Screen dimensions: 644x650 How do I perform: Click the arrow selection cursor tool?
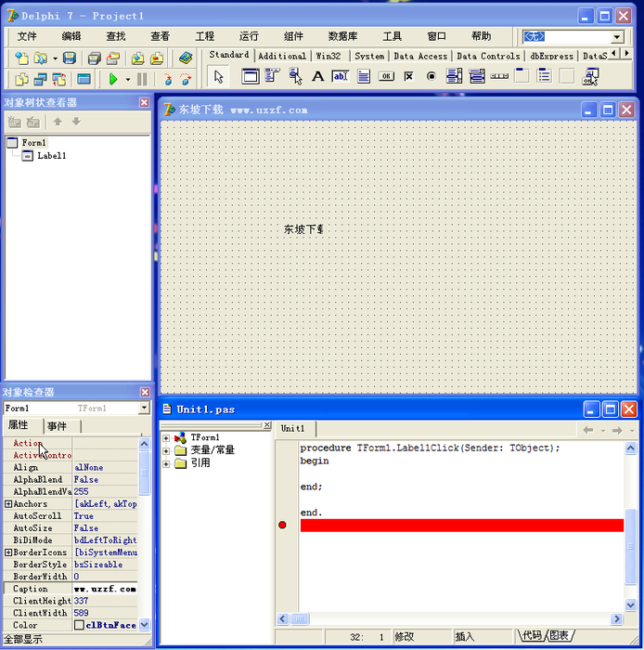point(218,77)
